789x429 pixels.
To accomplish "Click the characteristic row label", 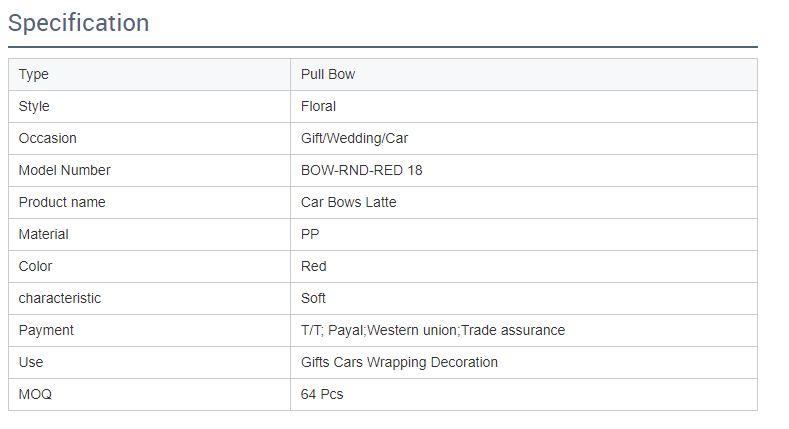I will 60,298.
